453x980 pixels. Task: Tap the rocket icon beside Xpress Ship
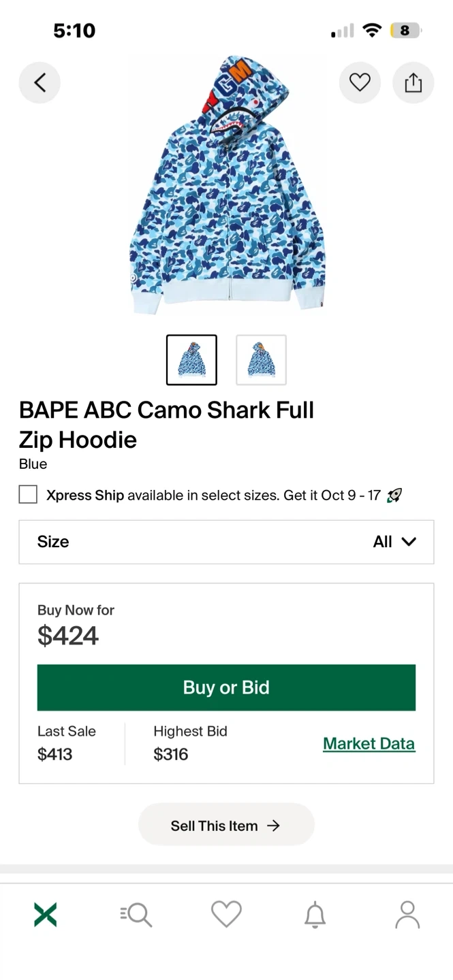coord(394,495)
